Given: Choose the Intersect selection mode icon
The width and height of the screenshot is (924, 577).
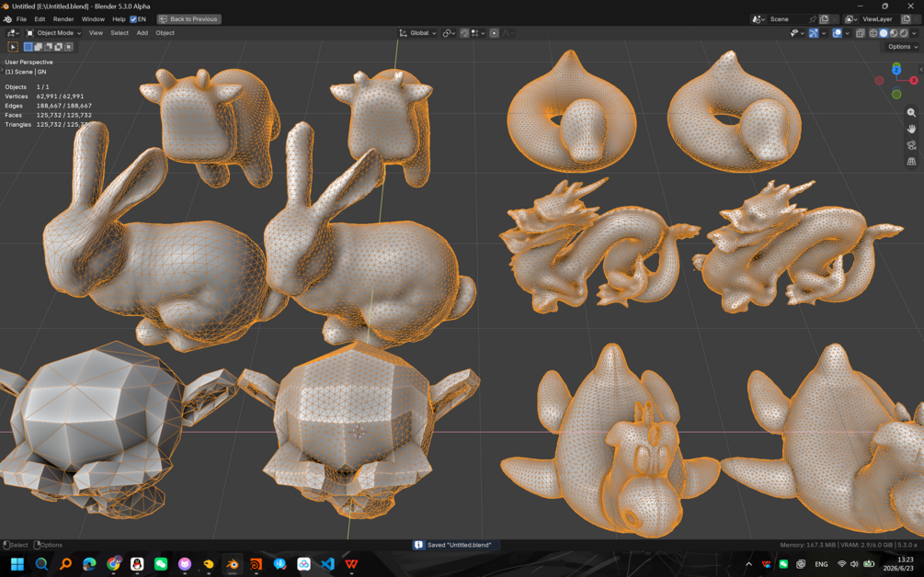Looking at the screenshot, I should (x=68, y=47).
